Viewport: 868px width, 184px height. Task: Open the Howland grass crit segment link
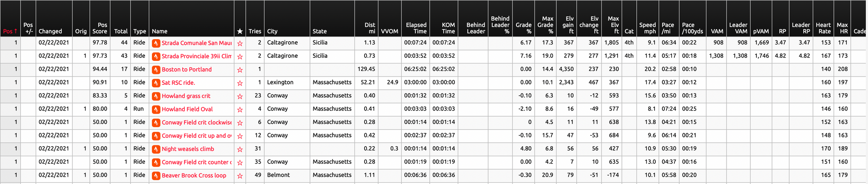186,96
